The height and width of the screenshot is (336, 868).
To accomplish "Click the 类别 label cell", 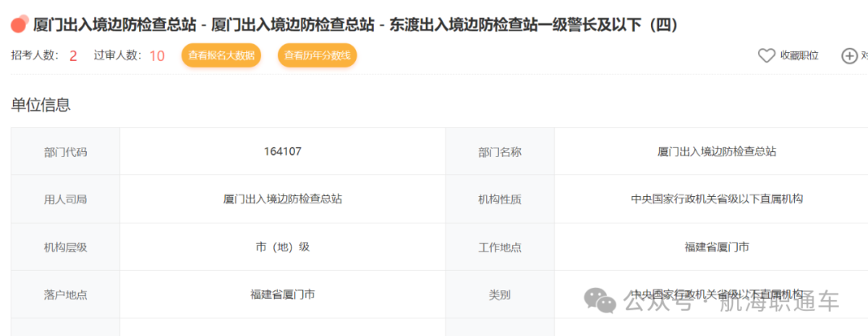I will [500, 294].
